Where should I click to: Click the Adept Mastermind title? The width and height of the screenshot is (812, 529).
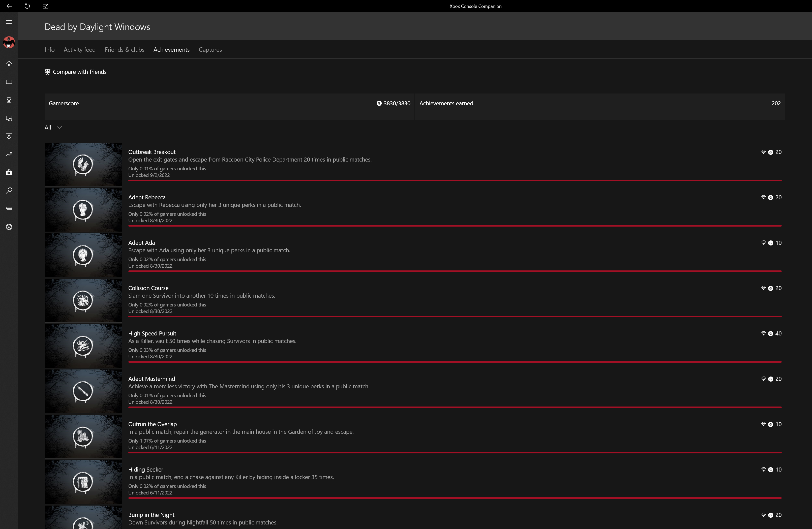click(x=152, y=379)
